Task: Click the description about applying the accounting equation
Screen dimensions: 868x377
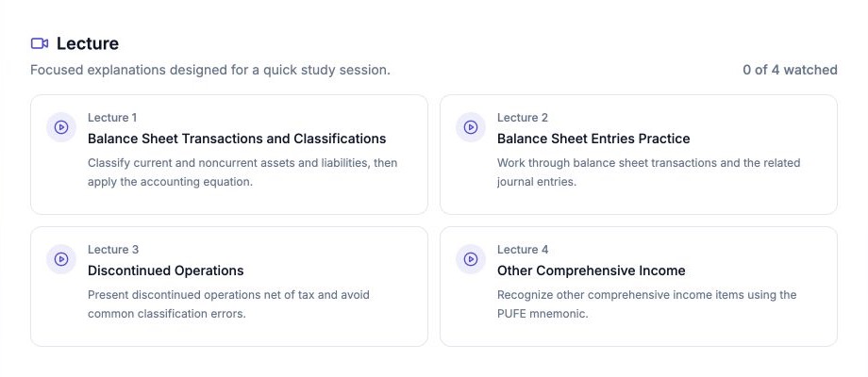Action: (x=242, y=172)
